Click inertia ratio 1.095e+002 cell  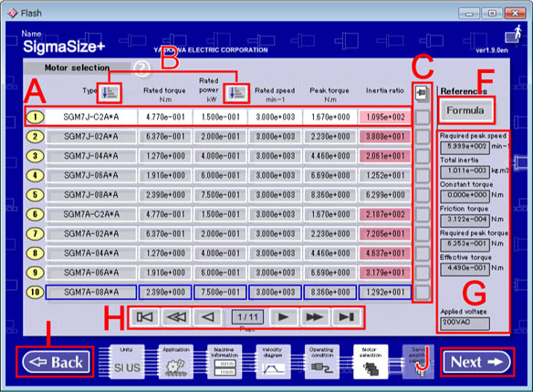click(x=385, y=118)
